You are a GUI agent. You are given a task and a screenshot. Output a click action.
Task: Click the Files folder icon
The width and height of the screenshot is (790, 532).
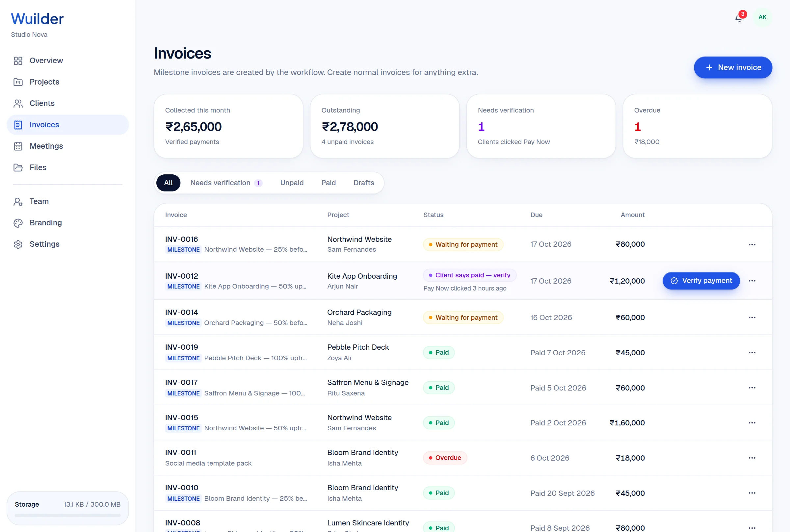(18, 167)
